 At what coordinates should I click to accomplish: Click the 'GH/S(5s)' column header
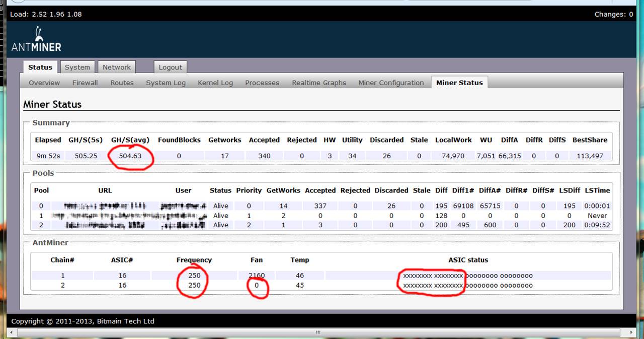coord(86,140)
